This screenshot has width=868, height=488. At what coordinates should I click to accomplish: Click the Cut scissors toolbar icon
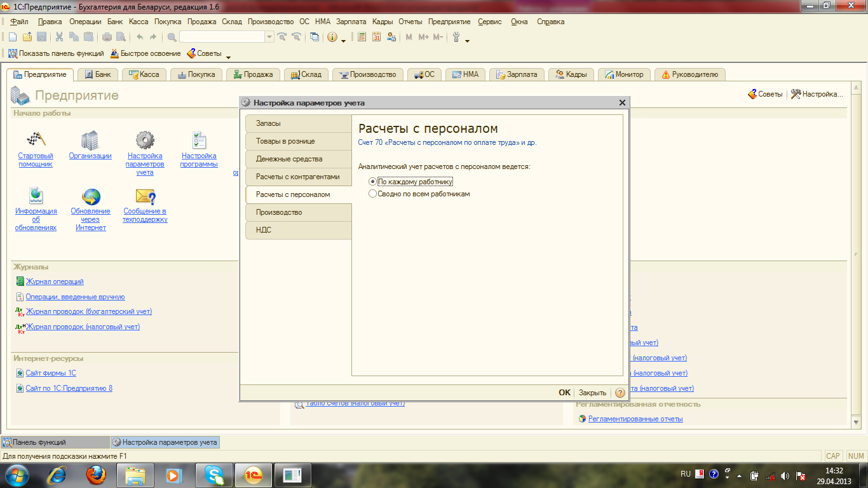click(59, 37)
